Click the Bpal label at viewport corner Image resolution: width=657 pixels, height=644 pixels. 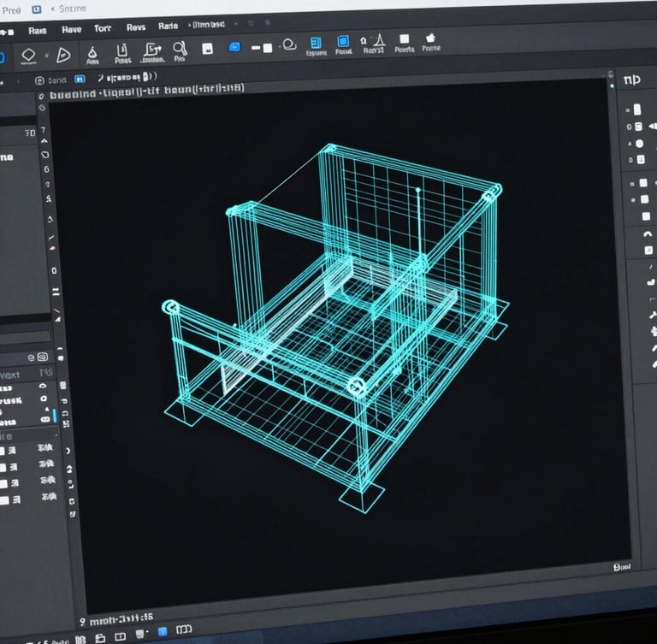click(622, 567)
